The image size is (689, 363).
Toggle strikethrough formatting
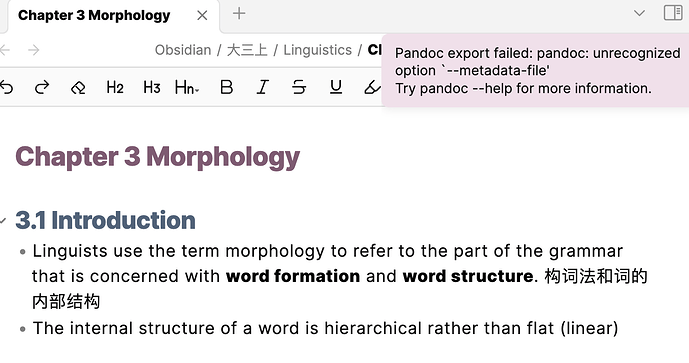tap(299, 87)
